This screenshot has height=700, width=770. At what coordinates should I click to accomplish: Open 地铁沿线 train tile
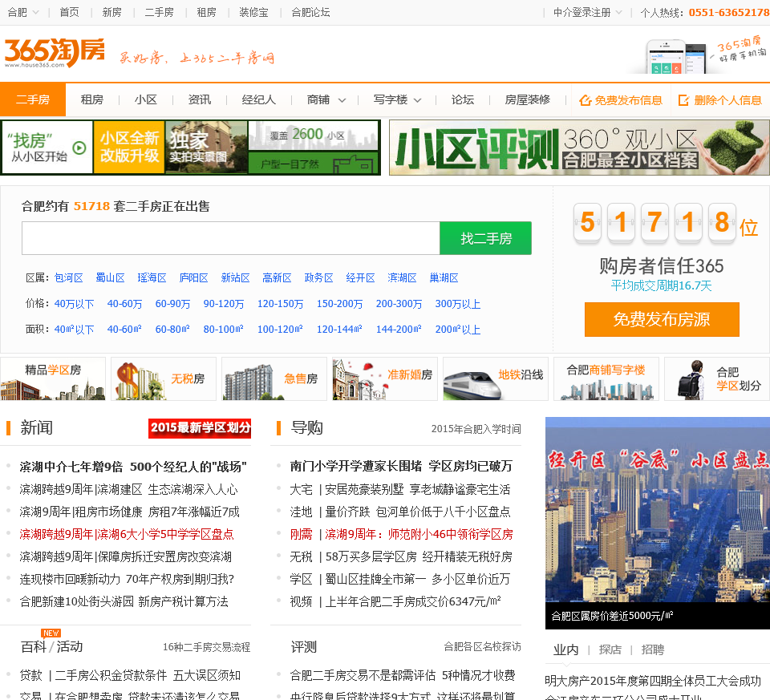point(496,379)
